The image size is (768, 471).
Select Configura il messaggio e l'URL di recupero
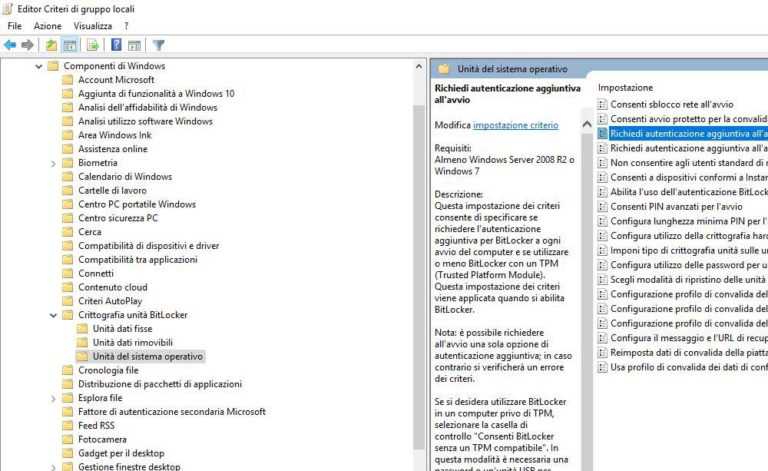pyautogui.click(x=689, y=338)
